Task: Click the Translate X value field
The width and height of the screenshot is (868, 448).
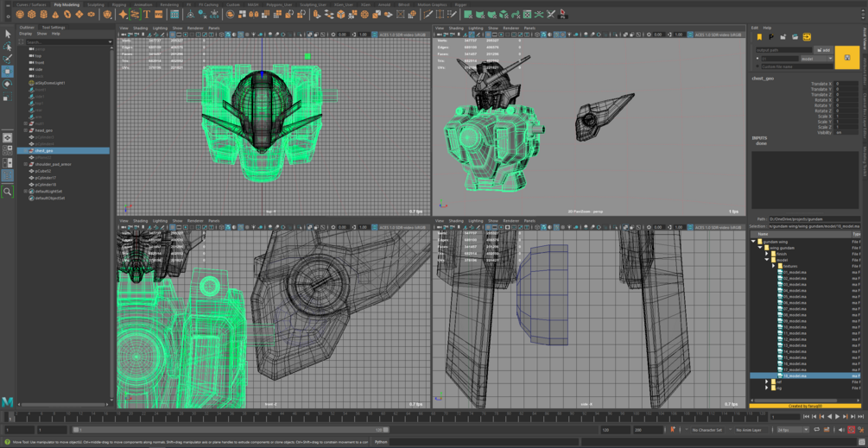Action: [x=847, y=84]
